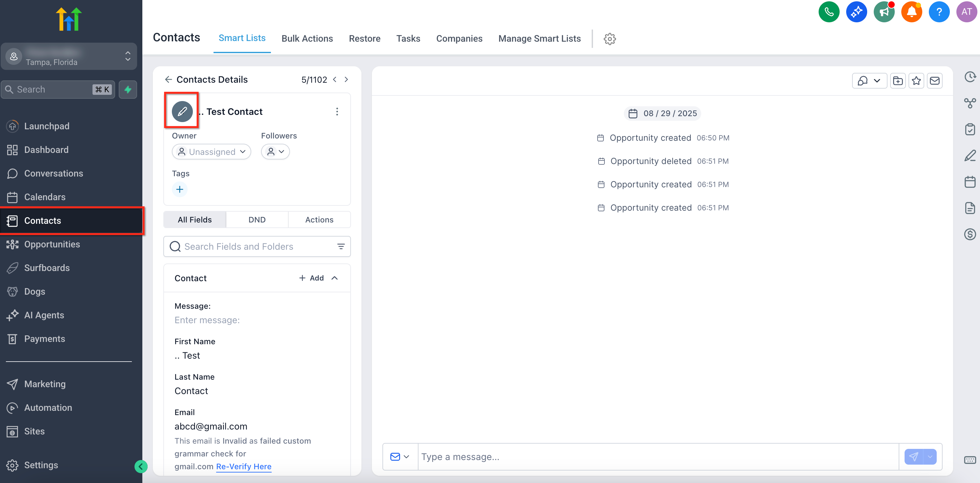This screenshot has height=483, width=980.
Task: Click the Re-Verify Here link
Action: pyautogui.click(x=243, y=466)
